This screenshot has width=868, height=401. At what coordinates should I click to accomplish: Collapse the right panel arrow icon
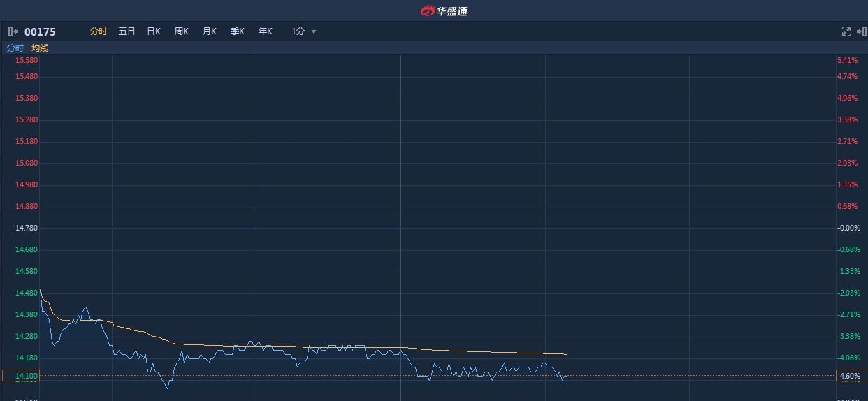pyautogui.click(x=860, y=31)
